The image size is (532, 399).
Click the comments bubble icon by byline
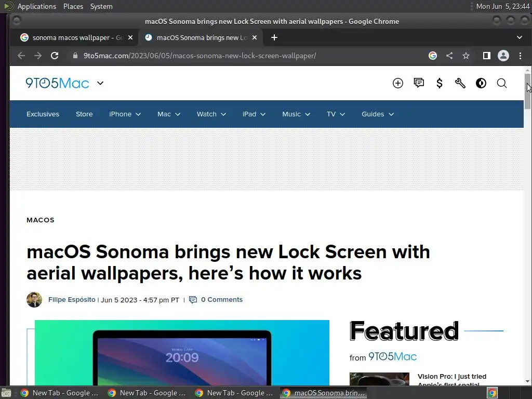coord(193,300)
